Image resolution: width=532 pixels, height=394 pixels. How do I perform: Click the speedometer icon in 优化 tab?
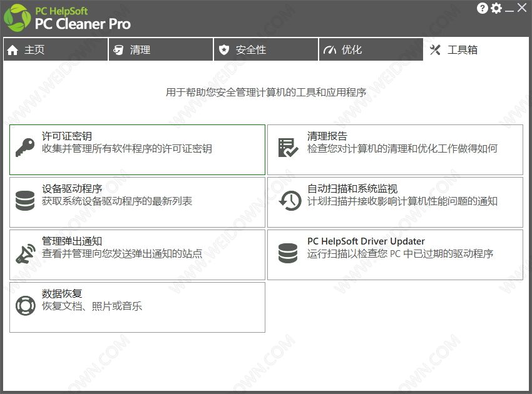coord(329,50)
